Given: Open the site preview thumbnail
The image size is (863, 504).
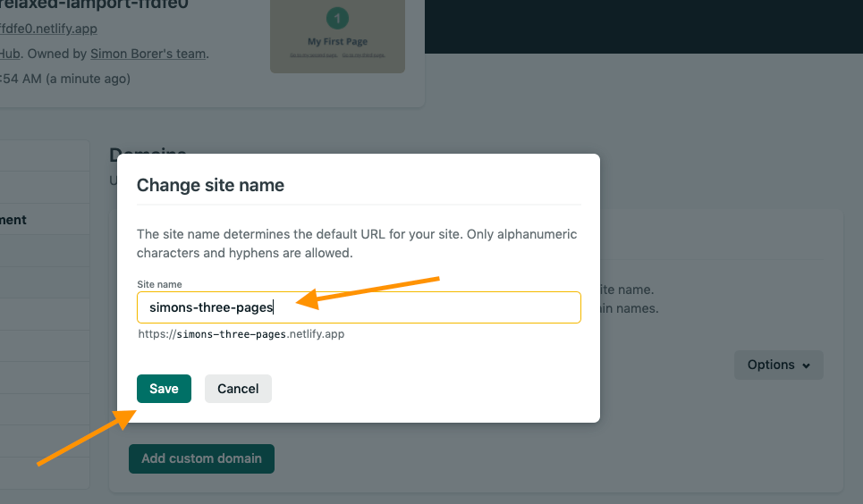Looking at the screenshot, I should pos(337,36).
